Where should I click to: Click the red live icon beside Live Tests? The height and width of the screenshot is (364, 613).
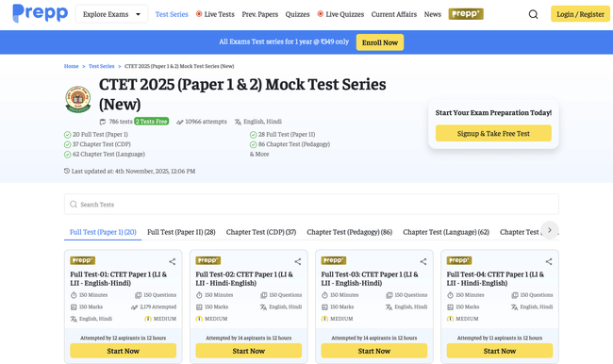199,14
